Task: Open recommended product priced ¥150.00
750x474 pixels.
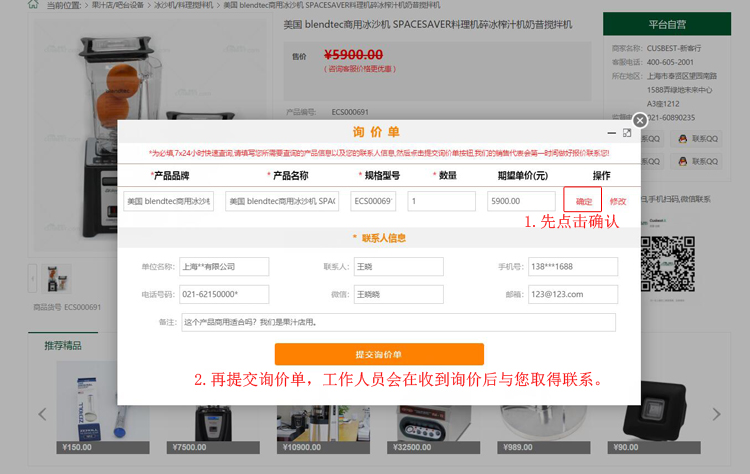Action: click(x=103, y=407)
